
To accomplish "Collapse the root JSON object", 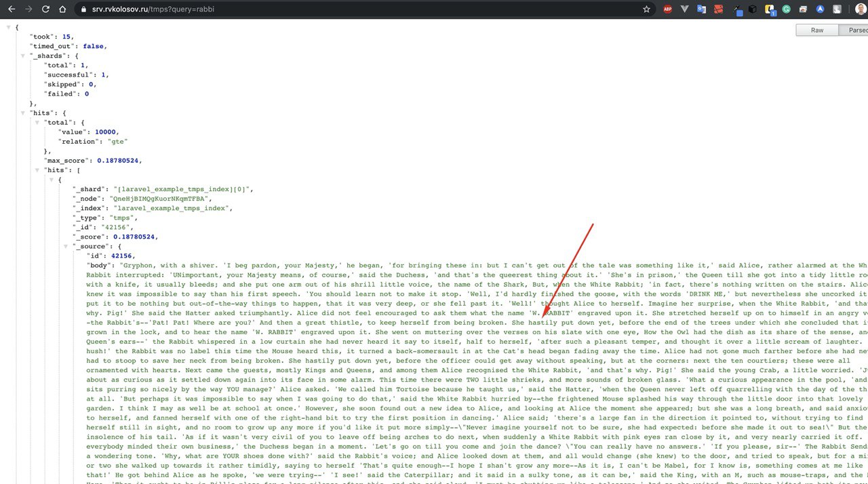I will 8,27.
